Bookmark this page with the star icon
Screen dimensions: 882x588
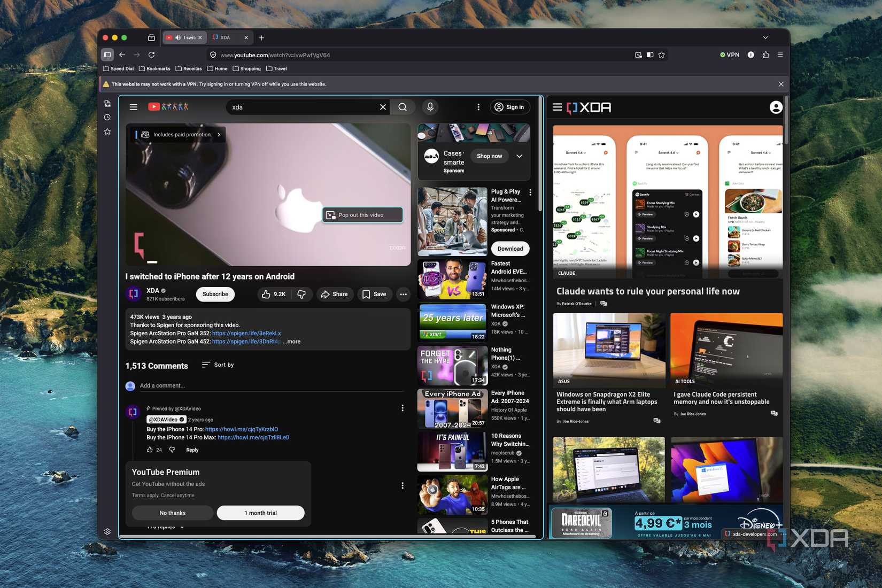(662, 55)
